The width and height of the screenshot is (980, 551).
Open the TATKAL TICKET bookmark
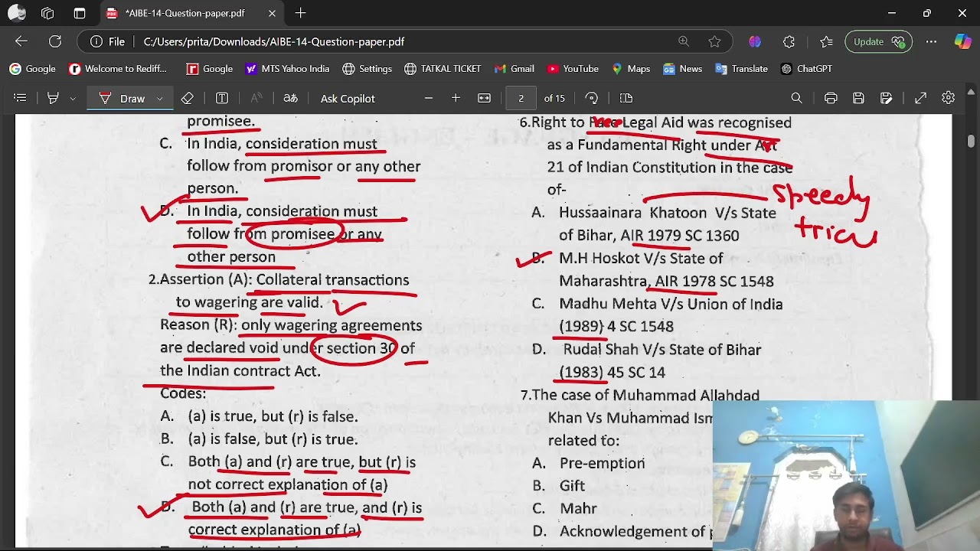pyautogui.click(x=443, y=69)
